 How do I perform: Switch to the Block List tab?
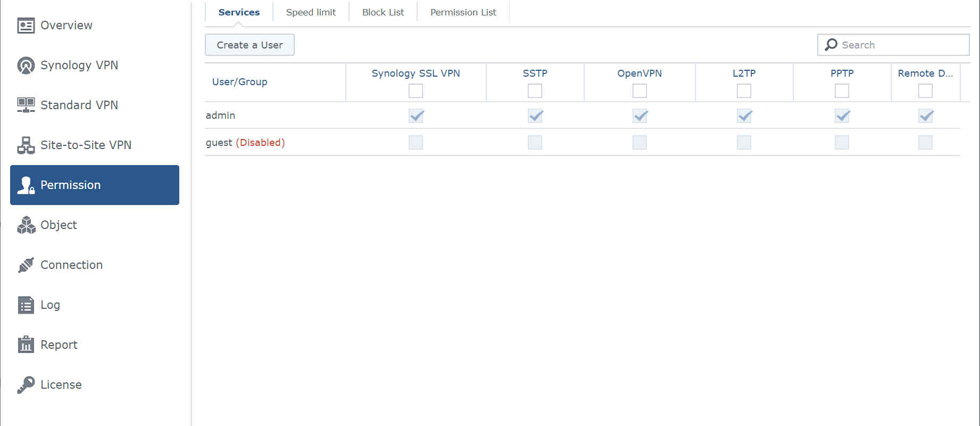tap(383, 12)
